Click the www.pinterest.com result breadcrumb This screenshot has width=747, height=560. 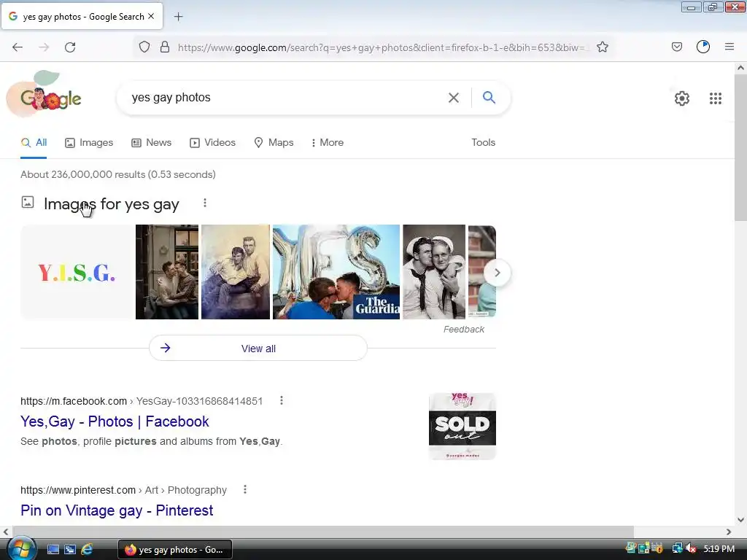pyautogui.click(x=123, y=490)
